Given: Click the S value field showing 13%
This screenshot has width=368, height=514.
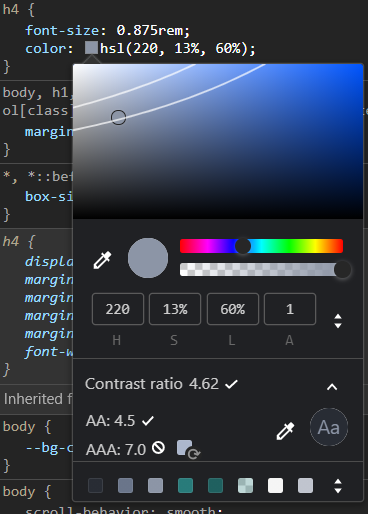Looking at the screenshot, I should point(175,309).
